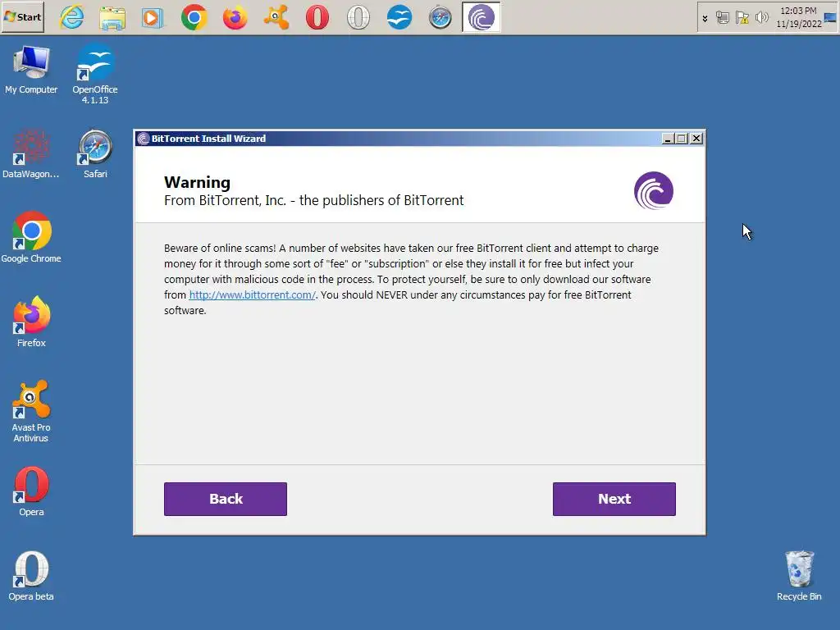This screenshot has width=840, height=630.
Task: Click the BitTorrent icon in the title bar
Action: [143, 139]
